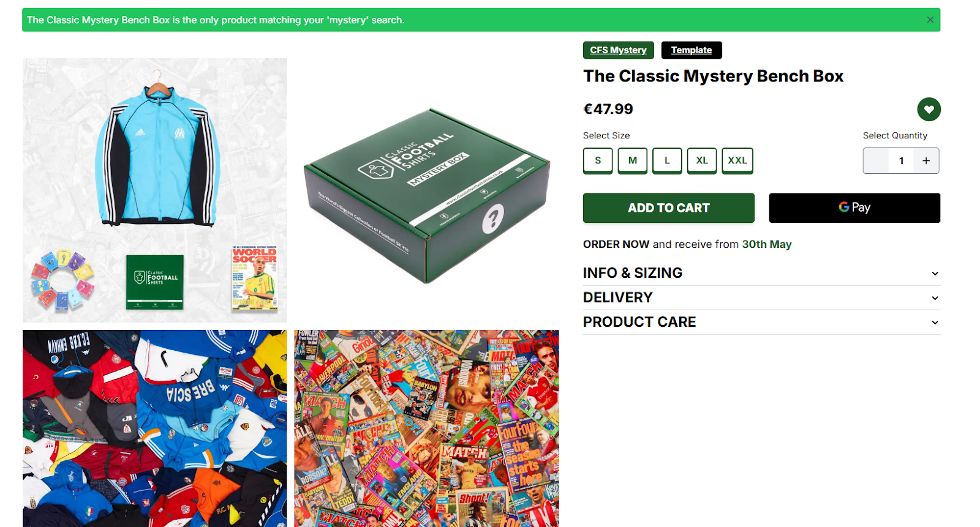
Task: Choose size L
Action: pos(667,161)
